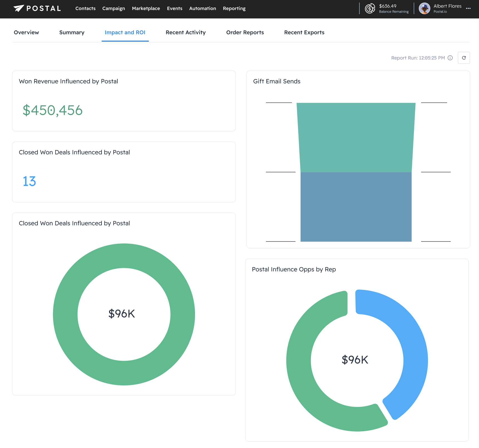Open the Reporting section
The image size is (479, 448).
[x=234, y=8]
